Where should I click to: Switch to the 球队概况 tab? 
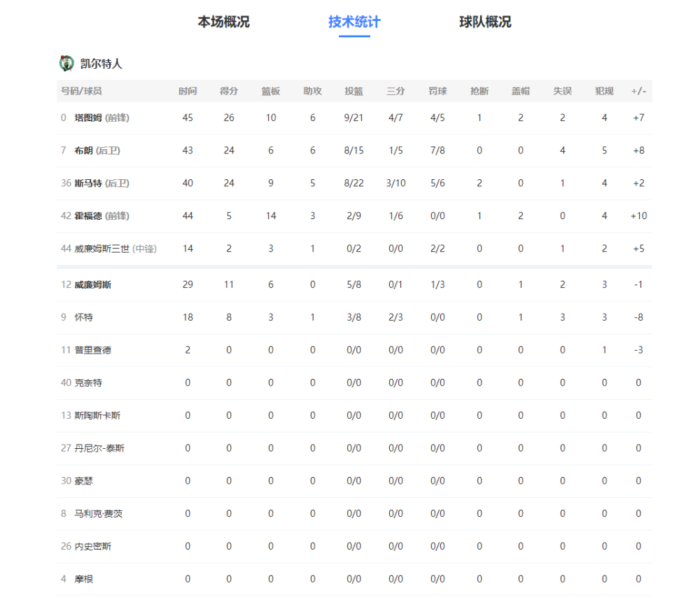click(x=485, y=22)
